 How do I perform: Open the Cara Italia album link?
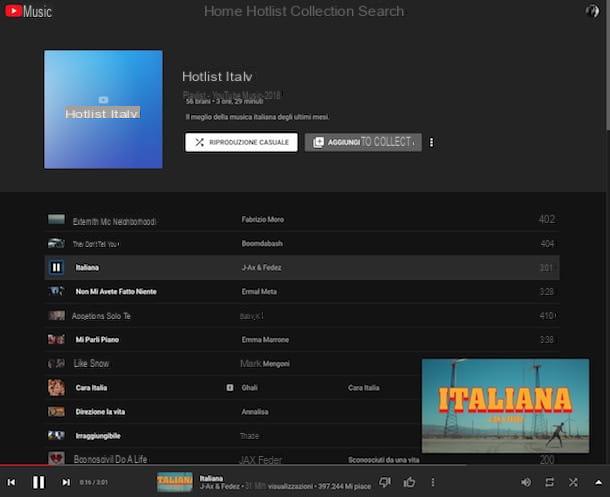click(x=364, y=388)
